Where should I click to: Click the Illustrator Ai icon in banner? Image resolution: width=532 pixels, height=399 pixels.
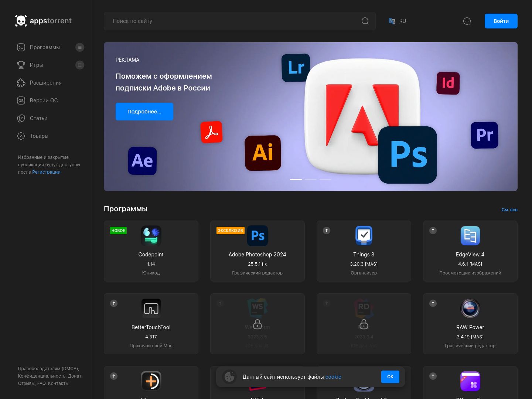tap(263, 153)
